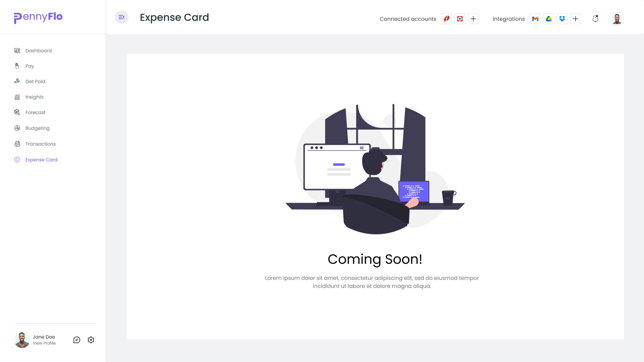Select the Dropbox integration icon
644x362 pixels.
[x=562, y=19]
